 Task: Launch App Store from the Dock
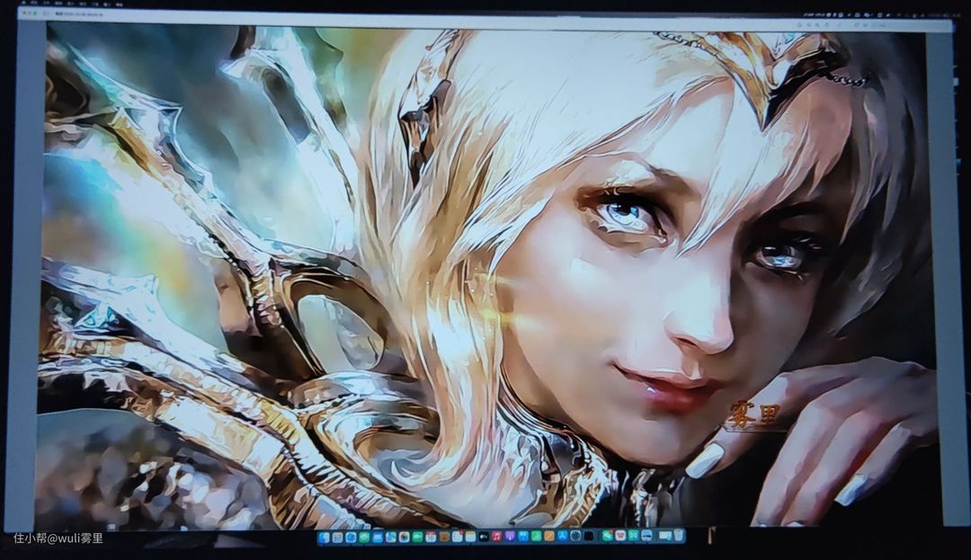[563, 537]
